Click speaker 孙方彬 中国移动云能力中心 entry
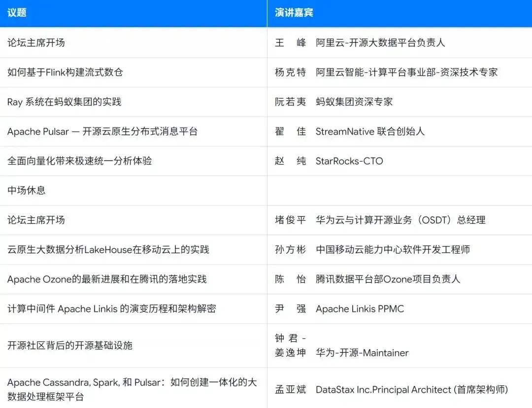The image size is (532, 408). (x=372, y=249)
